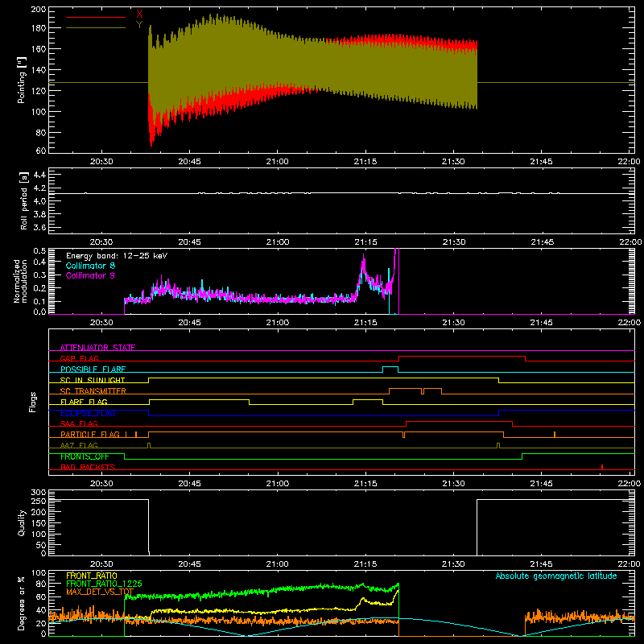Select the FLARE_FLAG label
This screenshot has height=644, width=644.
point(84,402)
